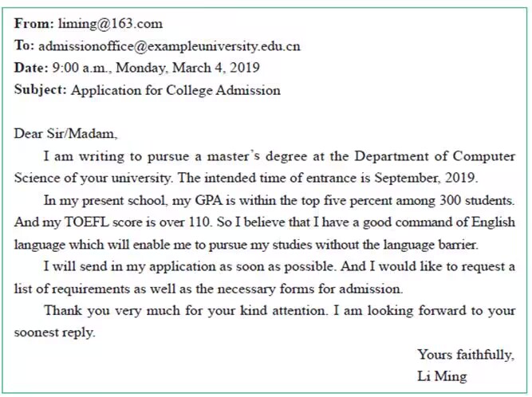Click the "Subject:" header label
The height and width of the screenshot is (397, 532).
click(x=40, y=90)
